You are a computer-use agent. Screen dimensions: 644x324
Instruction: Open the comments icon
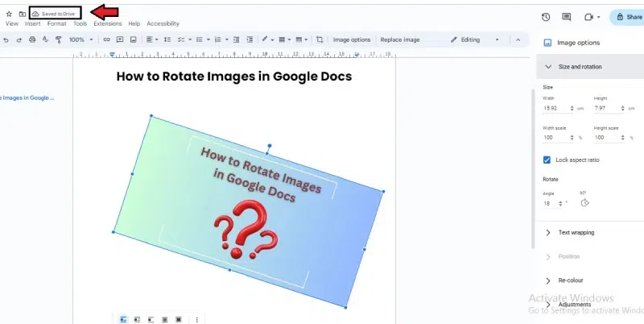[567, 16]
